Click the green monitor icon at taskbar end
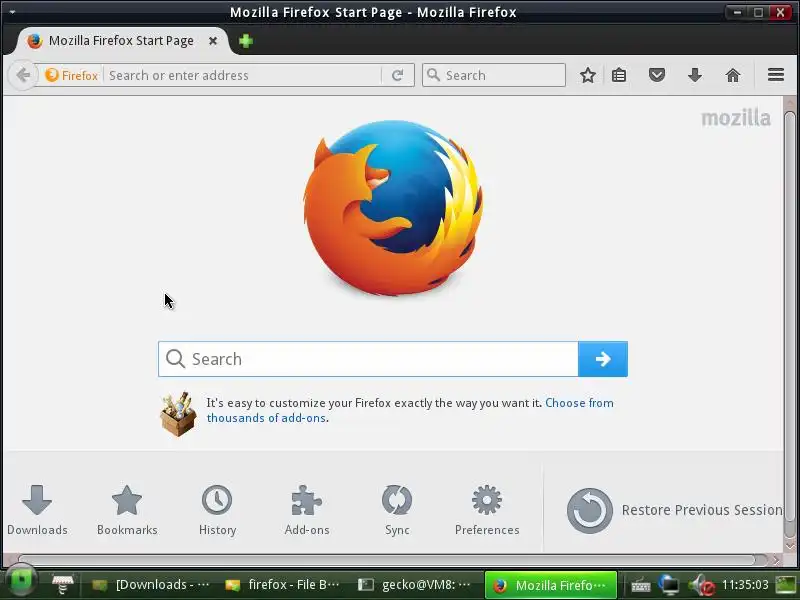Image resolution: width=800 pixels, height=600 pixels. pyautogui.click(x=786, y=585)
